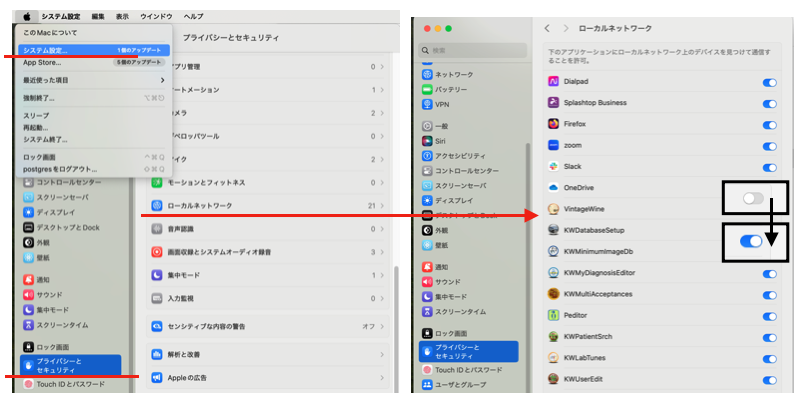Click the VintageWine app icon
The image size is (802, 407).
coord(553,209)
